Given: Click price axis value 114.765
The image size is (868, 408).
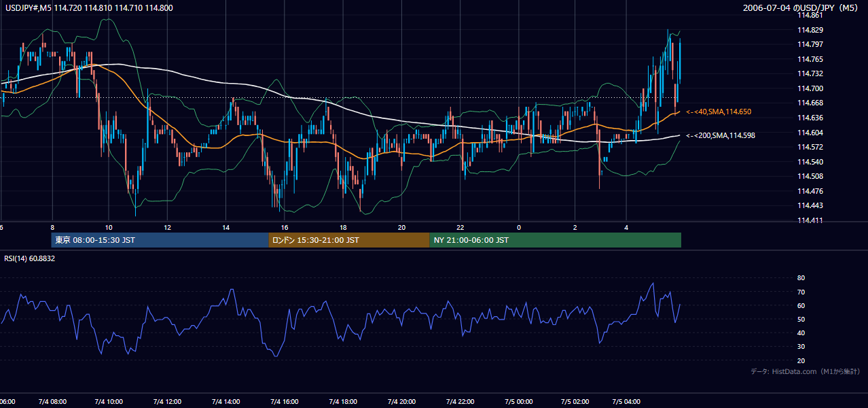Looking at the screenshot, I should pos(810,59).
